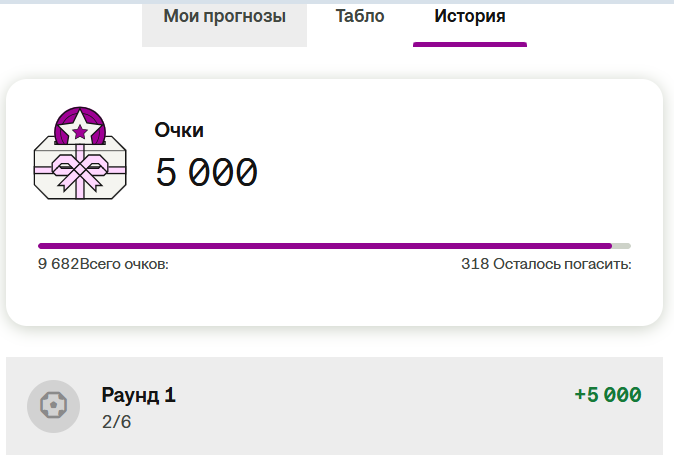Click the Всего очков label
Image resolution: width=674 pixels, height=466 pixels.
(124, 265)
